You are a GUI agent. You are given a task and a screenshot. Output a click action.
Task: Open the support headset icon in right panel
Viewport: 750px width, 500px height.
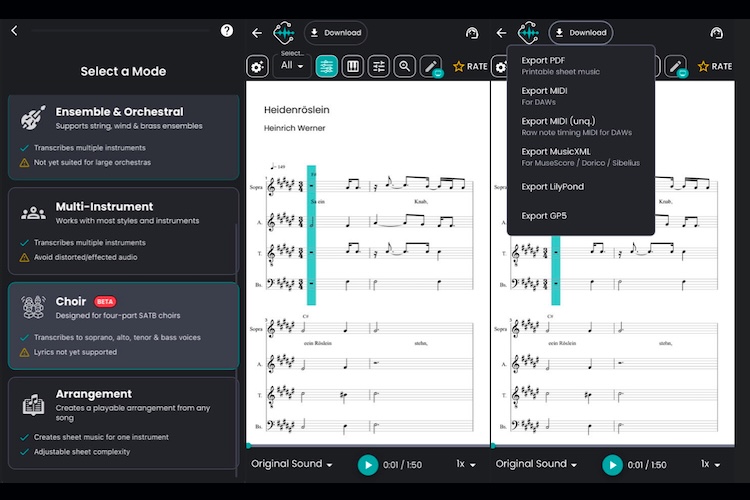click(716, 33)
